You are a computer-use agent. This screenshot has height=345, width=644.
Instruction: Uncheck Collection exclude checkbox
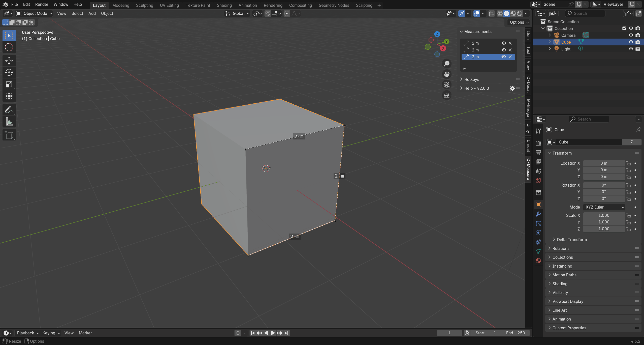[x=624, y=28]
